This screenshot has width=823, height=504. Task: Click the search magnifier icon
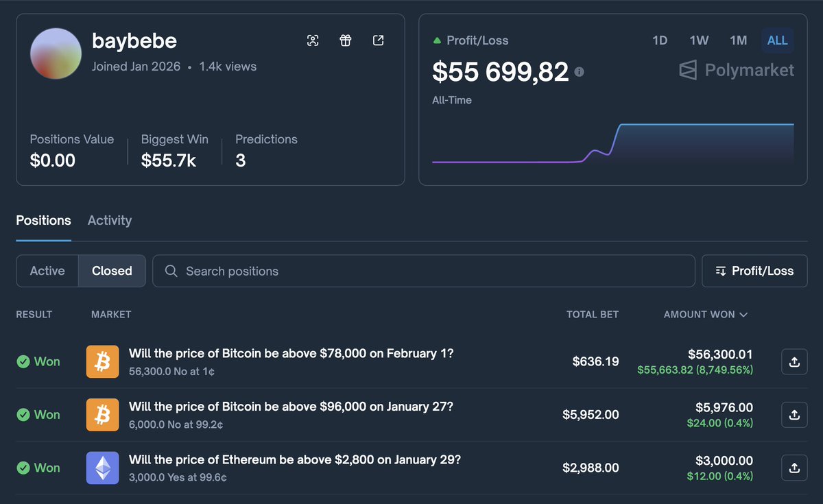coord(171,271)
